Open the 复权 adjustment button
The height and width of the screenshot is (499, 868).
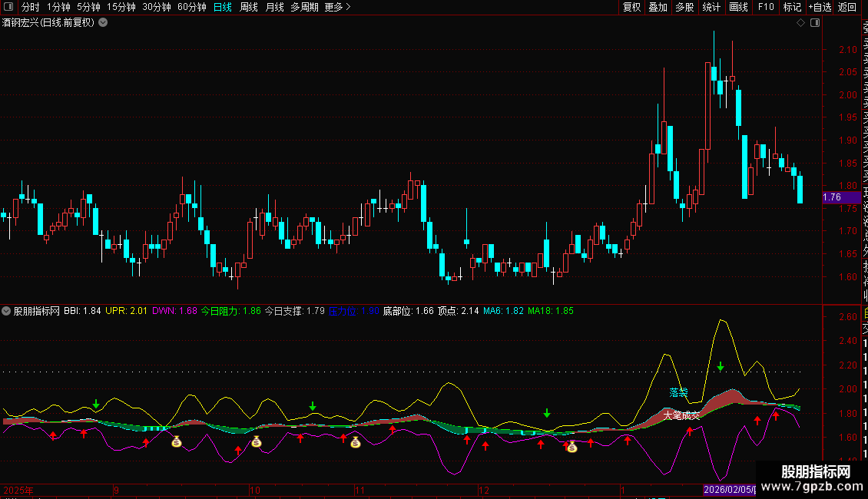(631, 7)
